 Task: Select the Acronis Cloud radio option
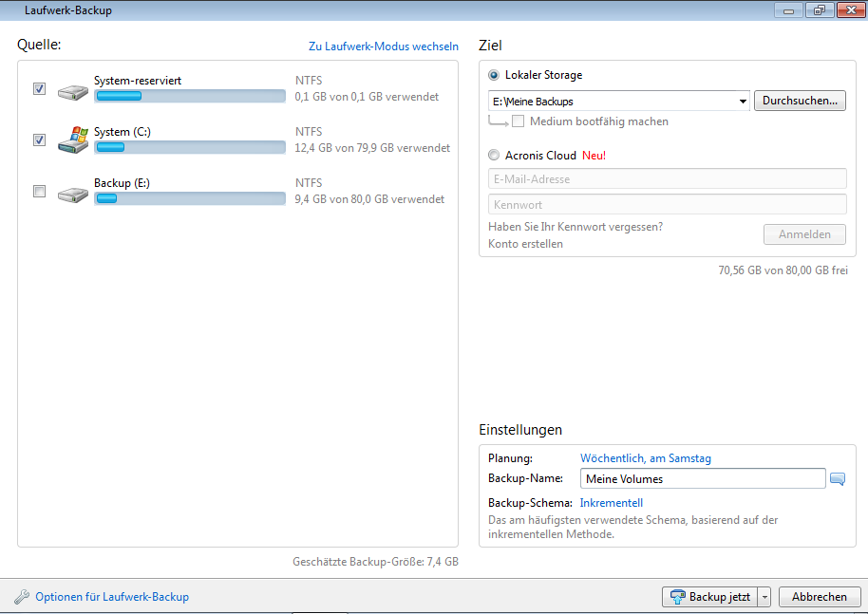(x=494, y=156)
